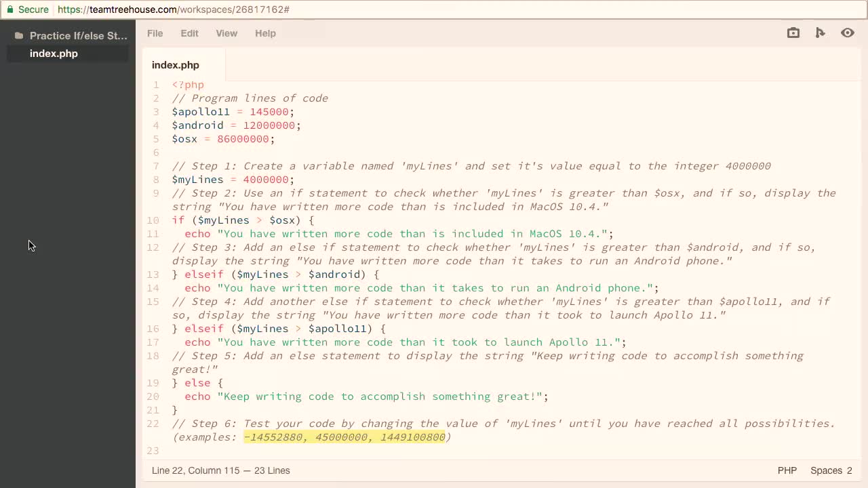
Task: Click the highlighted example numbers on line 22
Action: click(344, 437)
